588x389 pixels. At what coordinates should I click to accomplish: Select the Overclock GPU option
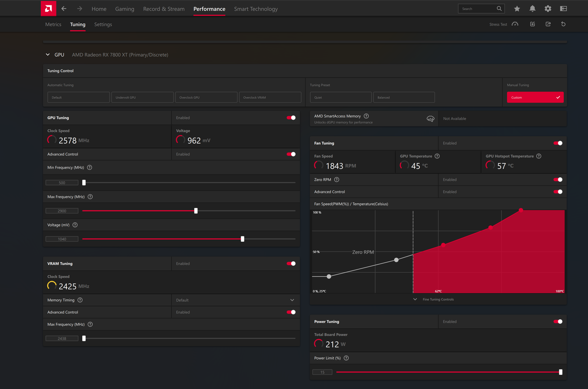pos(206,97)
